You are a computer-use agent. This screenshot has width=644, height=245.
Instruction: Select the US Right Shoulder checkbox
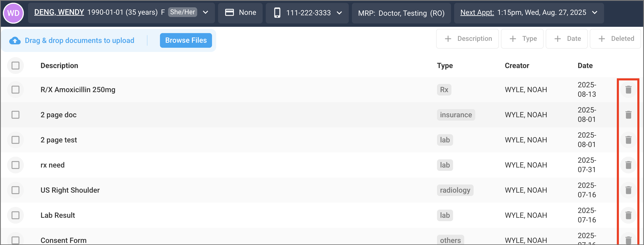(15, 190)
